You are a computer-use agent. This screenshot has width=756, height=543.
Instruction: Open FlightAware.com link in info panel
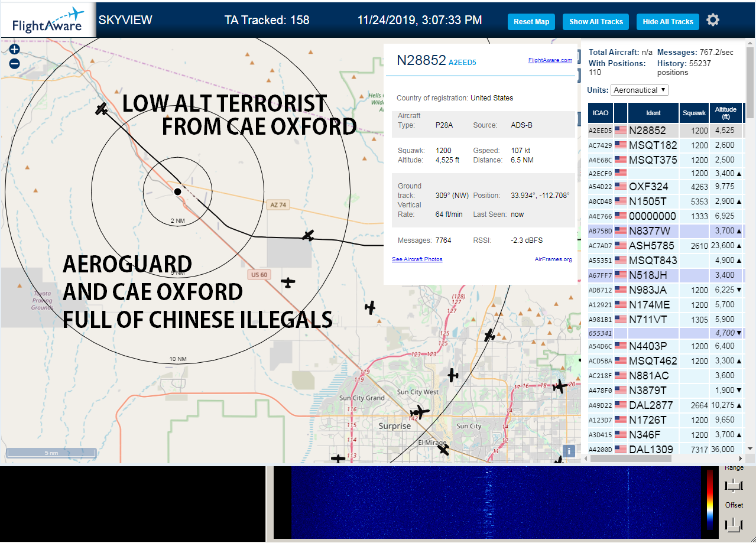pyautogui.click(x=550, y=60)
